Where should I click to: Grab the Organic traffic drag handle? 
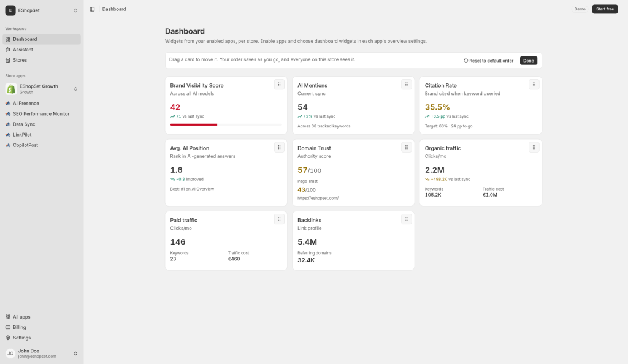coord(534,147)
